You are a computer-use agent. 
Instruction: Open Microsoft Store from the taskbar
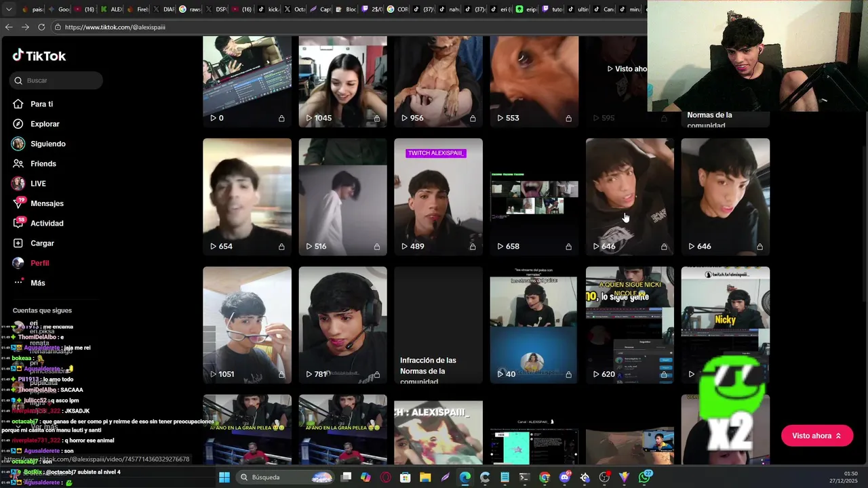pyautogui.click(x=406, y=477)
